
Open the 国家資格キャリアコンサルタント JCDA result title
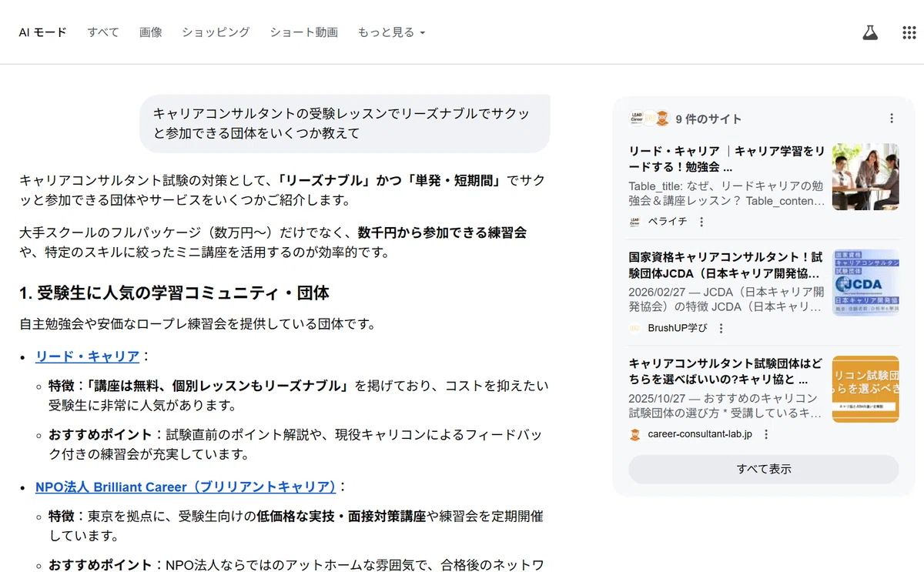point(726,265)
